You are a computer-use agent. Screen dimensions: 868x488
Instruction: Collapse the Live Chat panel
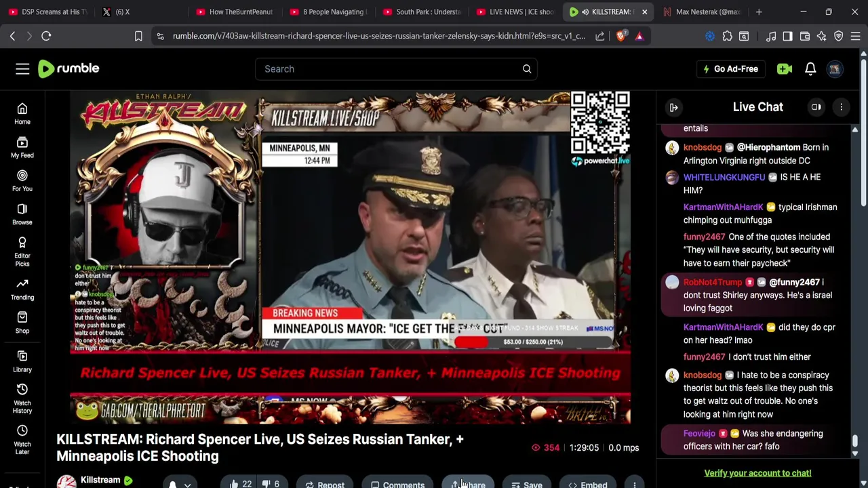click(x=673, y=107)
